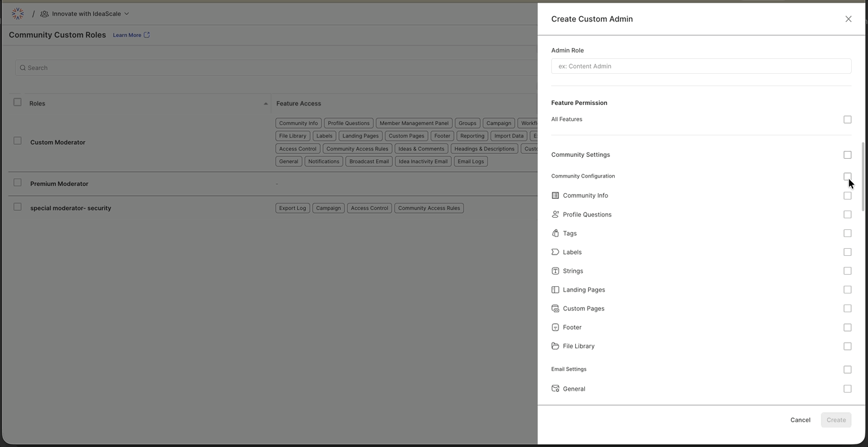Click the Campaign tag for Custom Moderator

[x=498, y=123]
